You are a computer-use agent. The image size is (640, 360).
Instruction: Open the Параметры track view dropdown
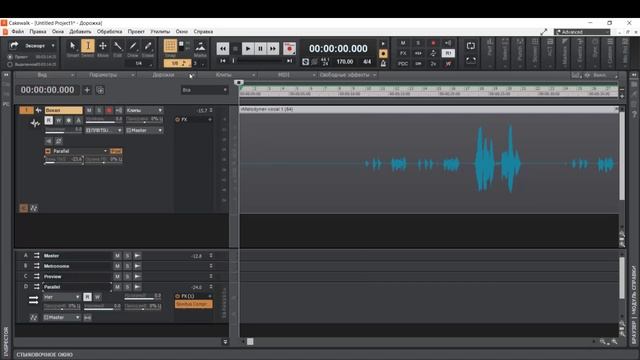pyautogui.click(x=106, y=75)
